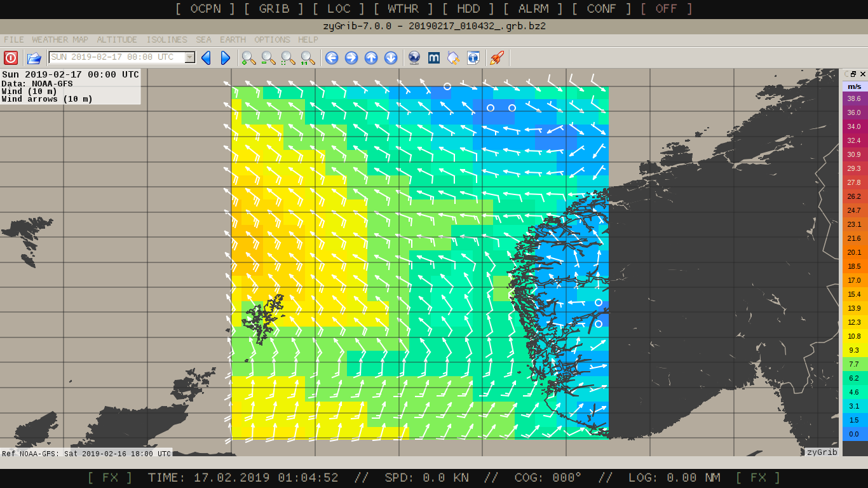Click the 0.0 m/s blue legend swatch
The width and height of the screenshot is (868, 488).
coord(855,434)
